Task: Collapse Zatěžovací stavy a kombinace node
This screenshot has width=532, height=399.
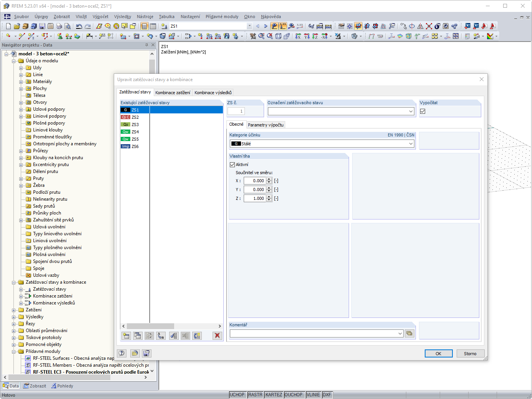Action: tap(14, 283)
